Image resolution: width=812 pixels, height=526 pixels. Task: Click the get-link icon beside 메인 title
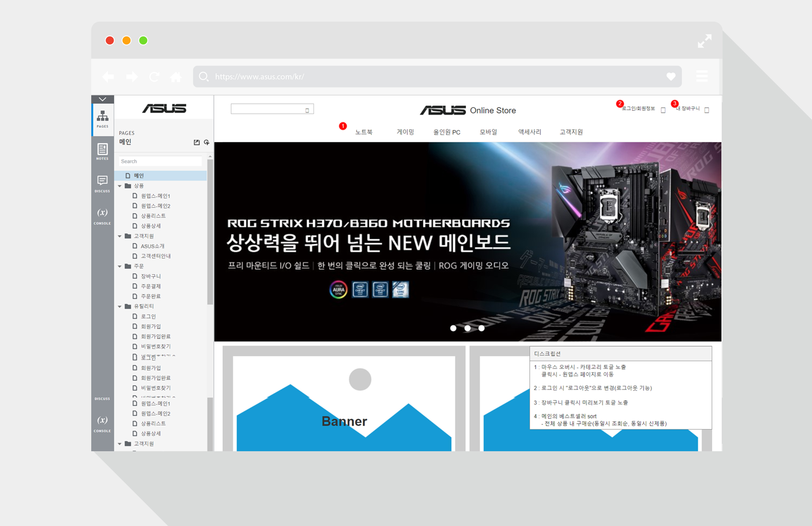pos(207,142)
